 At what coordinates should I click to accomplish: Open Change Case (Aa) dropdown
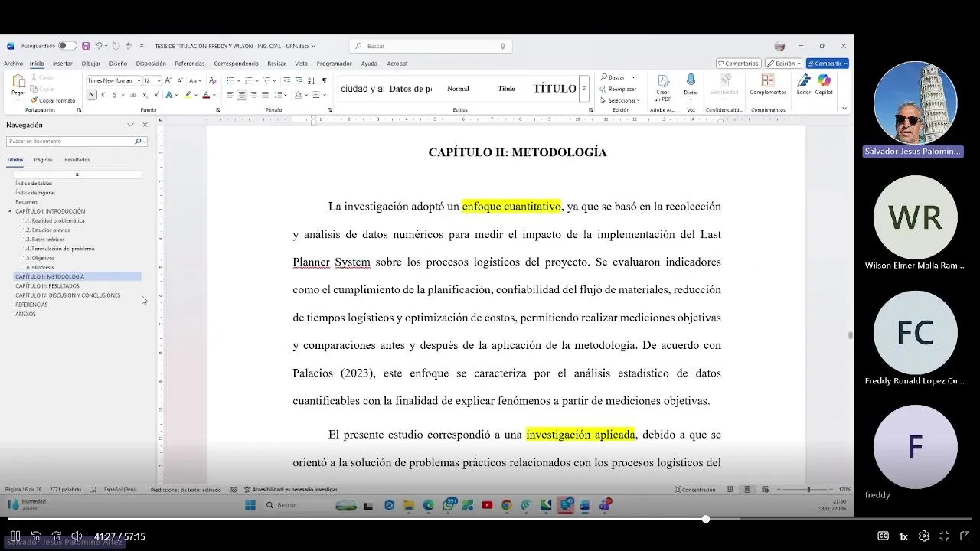coord(195,80)
